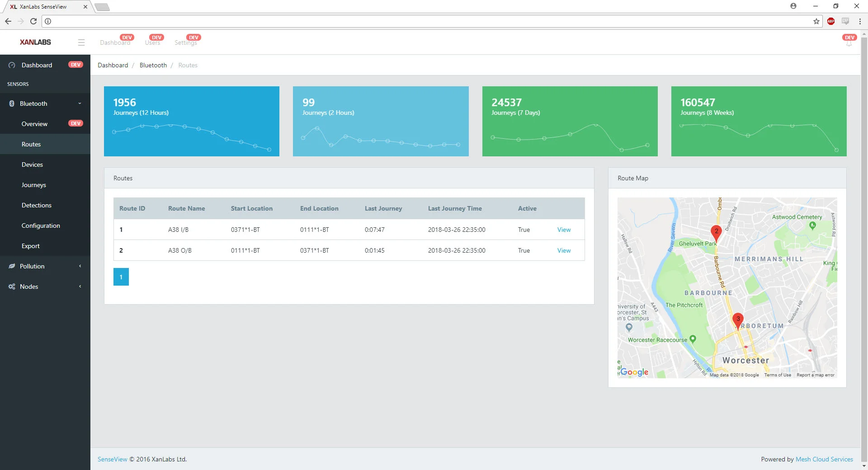Image resolution: width=868 pixels, height=470 pixels.
Task: Reload the browser page
Action: click(33, 21)
